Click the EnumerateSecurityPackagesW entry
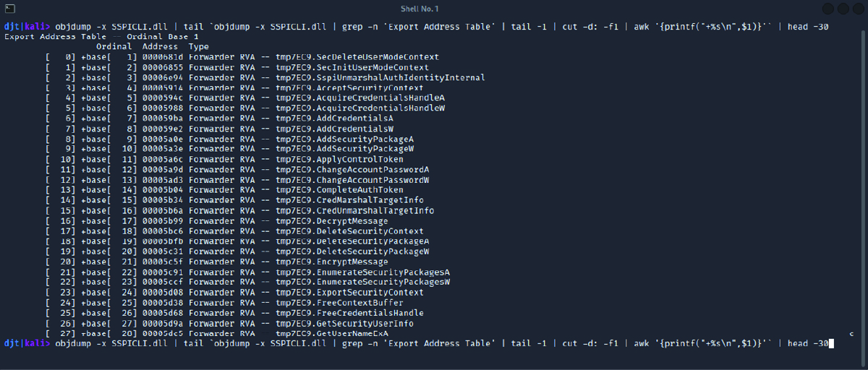The image size is (868, 370). pos(247,282)
